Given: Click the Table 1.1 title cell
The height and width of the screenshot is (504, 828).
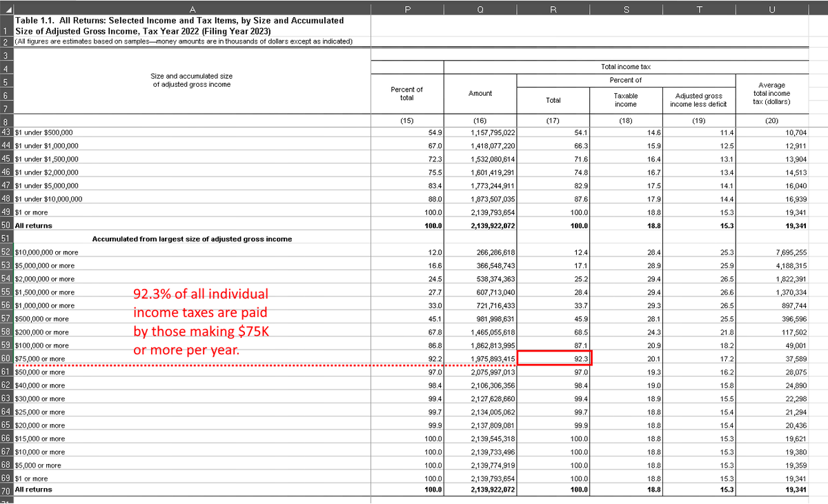Looking at the screenshot, I should pyautogui.click(x=192, y=26).
